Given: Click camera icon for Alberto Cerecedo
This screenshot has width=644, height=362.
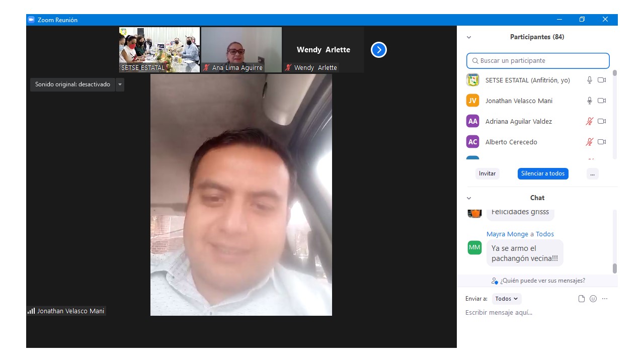Looking at the screenshot, I should pos(602,142).
